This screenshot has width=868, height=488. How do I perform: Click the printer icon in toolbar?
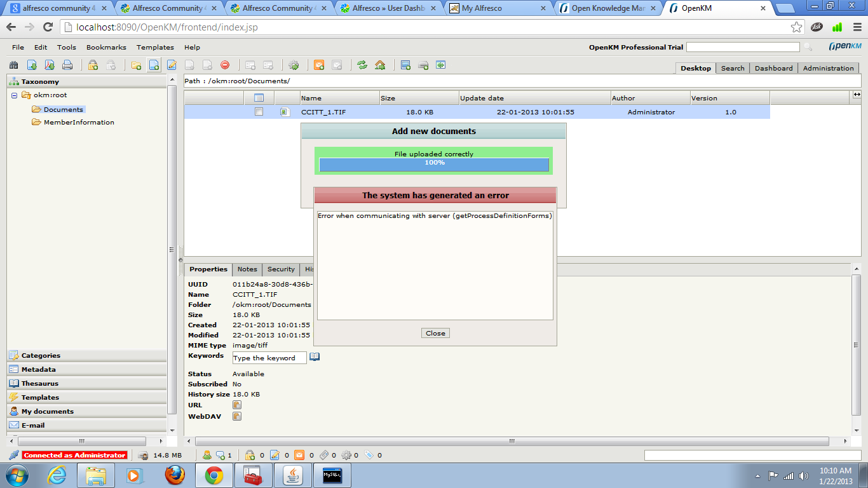coord(67,65)
